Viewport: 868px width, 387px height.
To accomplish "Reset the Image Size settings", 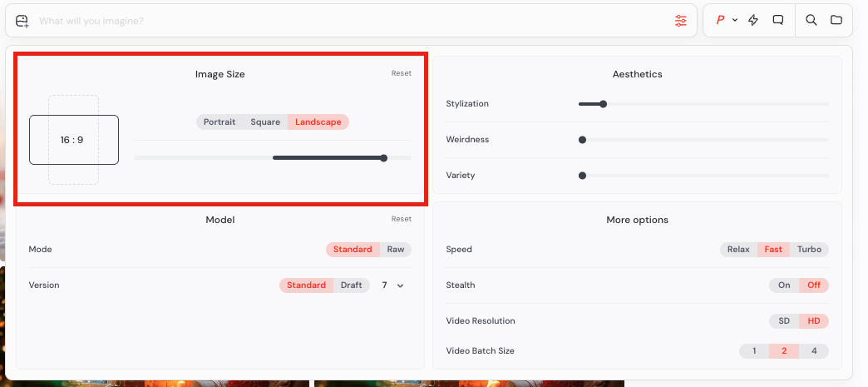I will 401,73.
